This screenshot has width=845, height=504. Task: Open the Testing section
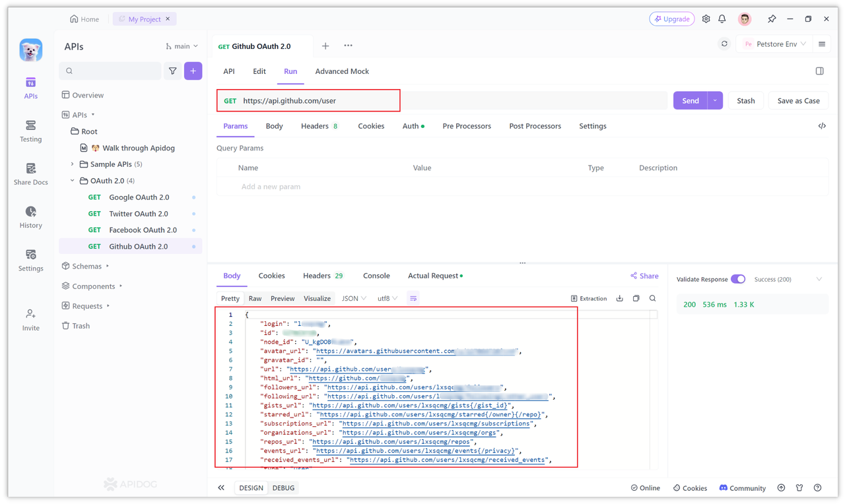(x=30, y=131)
